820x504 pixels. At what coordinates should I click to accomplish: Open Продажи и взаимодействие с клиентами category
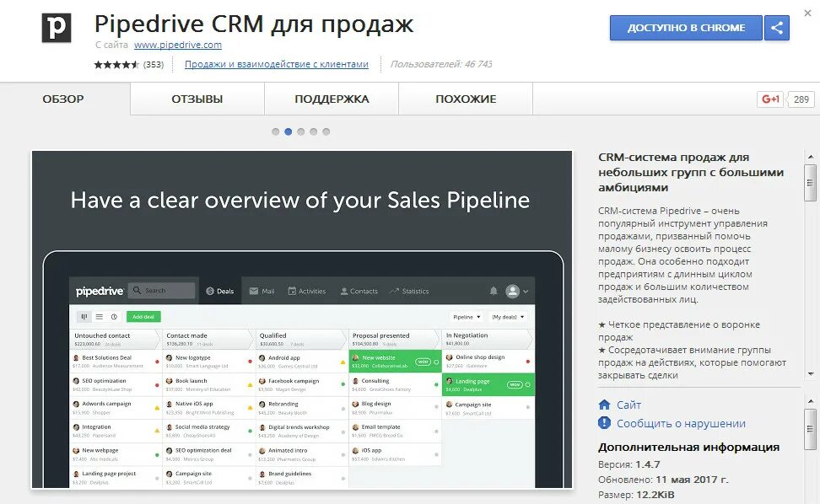[x=277, y=64]
